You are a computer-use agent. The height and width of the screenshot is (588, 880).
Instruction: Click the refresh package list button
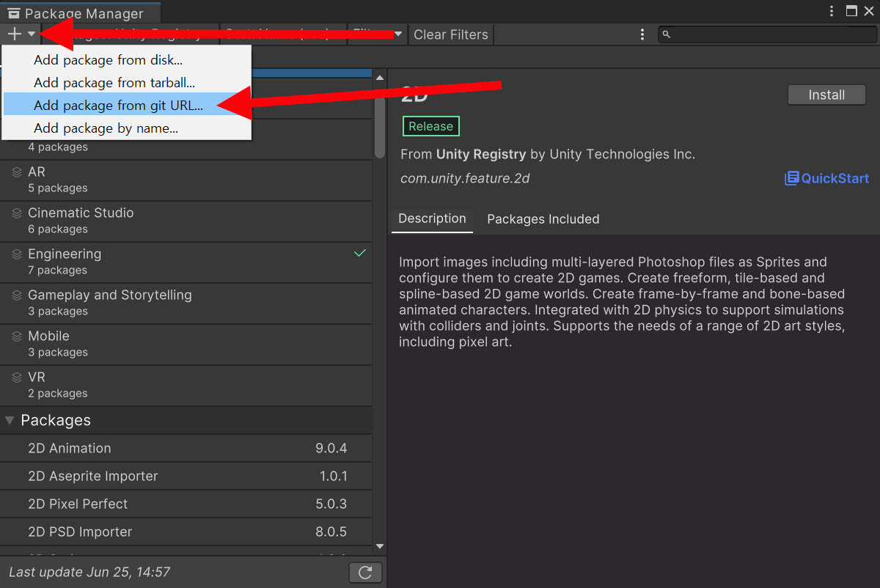[x=365, y=572]
